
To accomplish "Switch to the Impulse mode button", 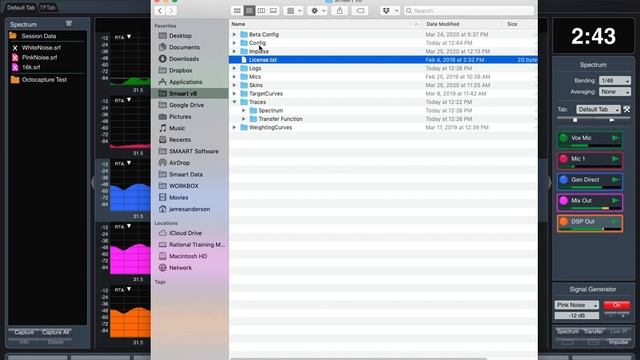I will tap(618, 342).
